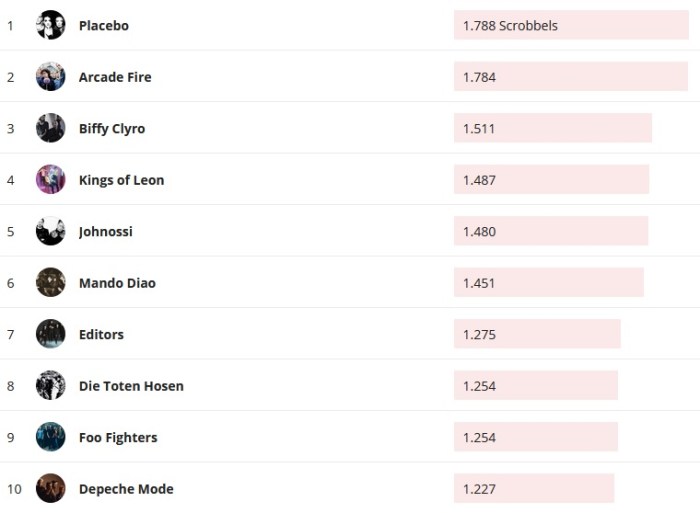Viewport: 700px width, 513px height.
Task: Select Kings of Leon's avatar thumbnail
Action: [50, 180]
